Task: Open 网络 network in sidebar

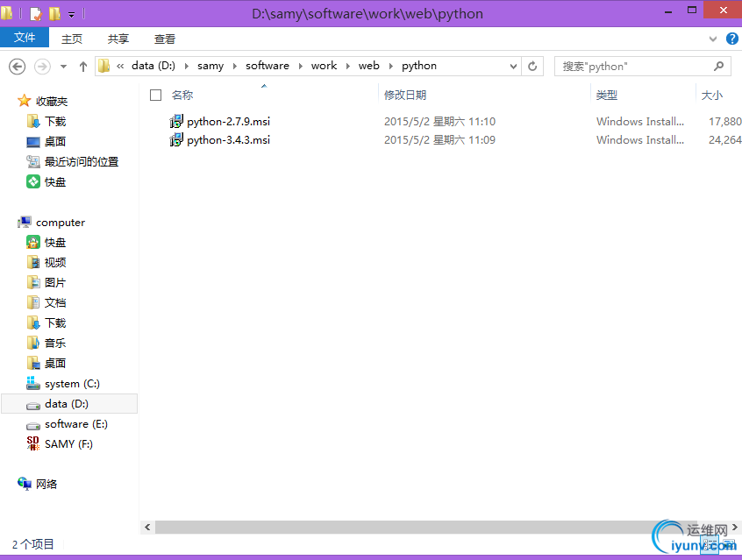Action: click(46, 484)
